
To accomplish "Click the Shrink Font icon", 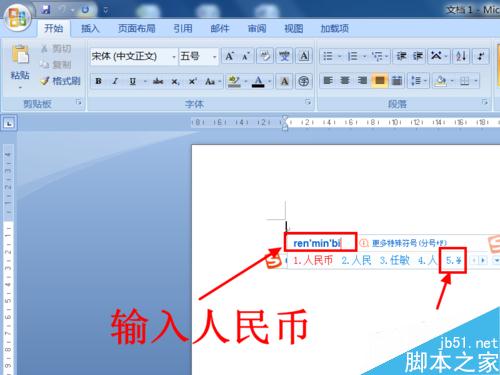I will pyautogui.click(x=246, y=56).
